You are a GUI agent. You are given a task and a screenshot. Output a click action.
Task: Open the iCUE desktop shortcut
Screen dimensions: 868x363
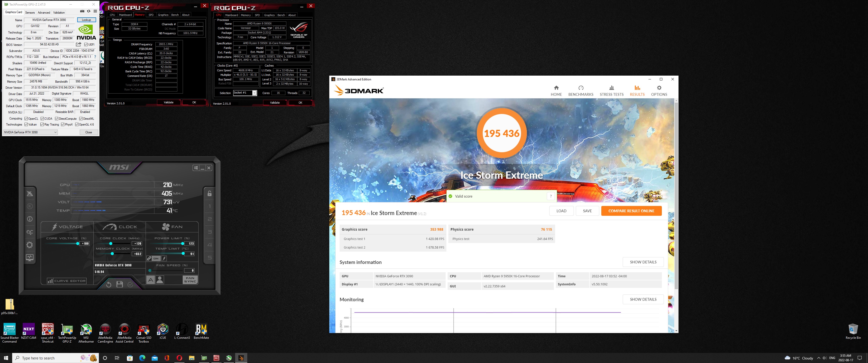click(x=163, y=331)
